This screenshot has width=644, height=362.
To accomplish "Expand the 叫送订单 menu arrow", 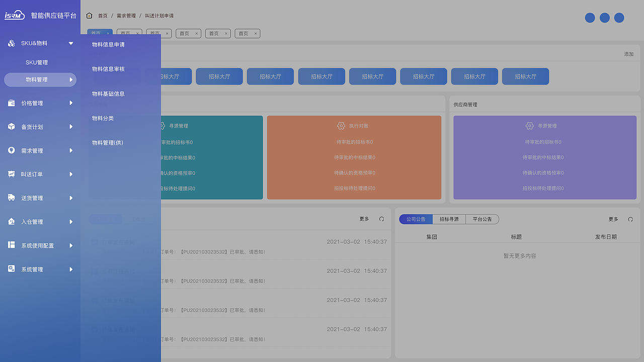I will point(71,174).
